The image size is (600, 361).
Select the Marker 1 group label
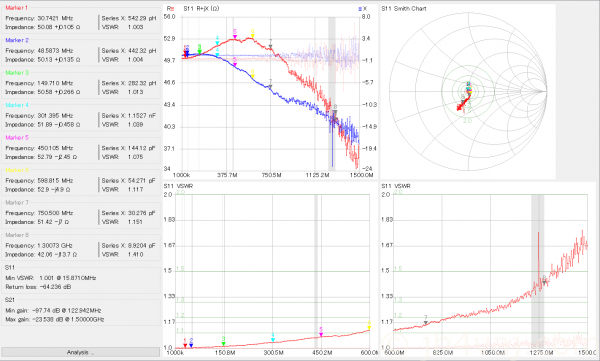point(16,8)
